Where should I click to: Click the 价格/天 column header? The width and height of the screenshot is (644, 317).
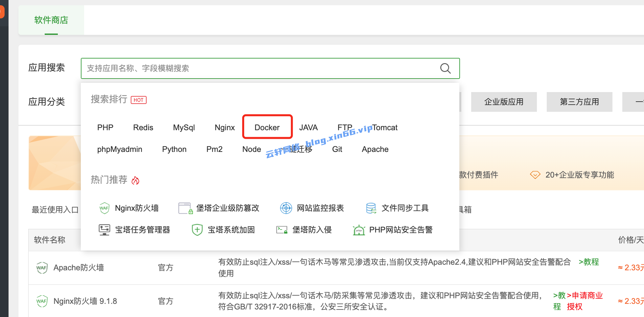[631, 240]
